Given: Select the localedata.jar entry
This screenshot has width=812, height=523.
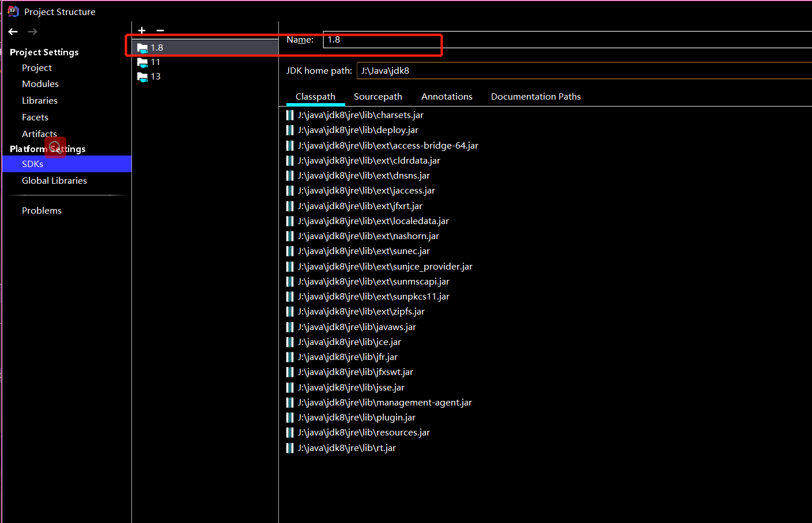Looking at the screenshot, I should pyautogui.click(x=373, y=221).
